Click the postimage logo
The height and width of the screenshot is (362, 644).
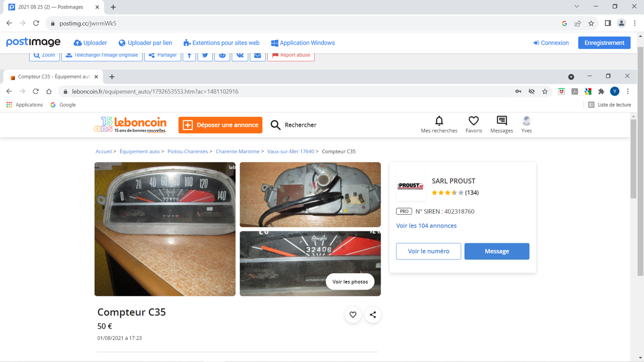point(33,43)
